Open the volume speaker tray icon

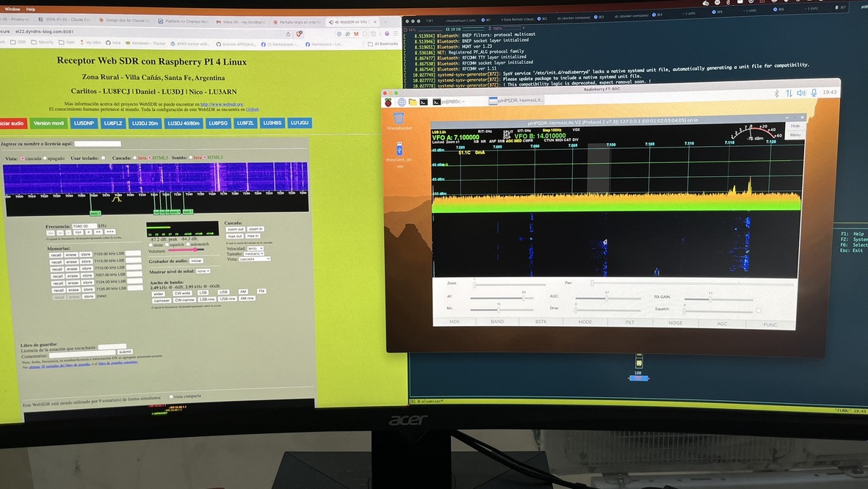point(801,93)
